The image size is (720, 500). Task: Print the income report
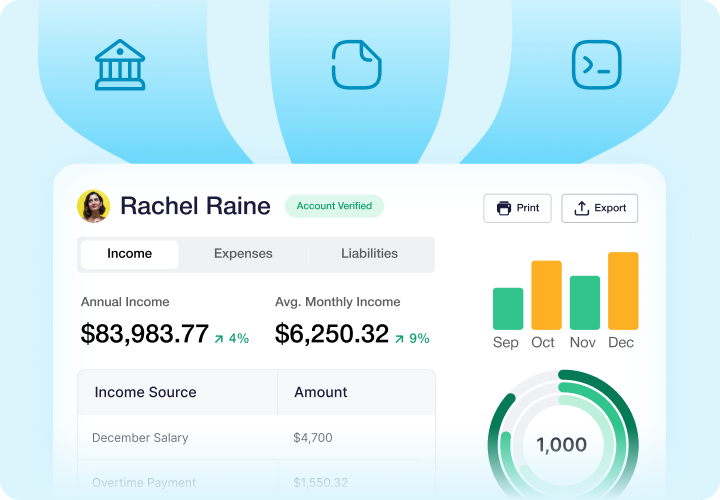(518, 208)
